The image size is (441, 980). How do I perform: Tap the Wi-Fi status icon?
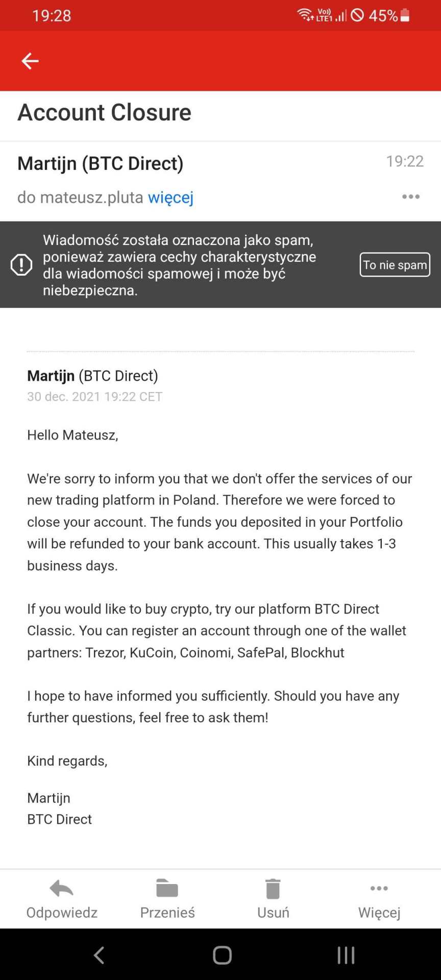coord(305,15)
